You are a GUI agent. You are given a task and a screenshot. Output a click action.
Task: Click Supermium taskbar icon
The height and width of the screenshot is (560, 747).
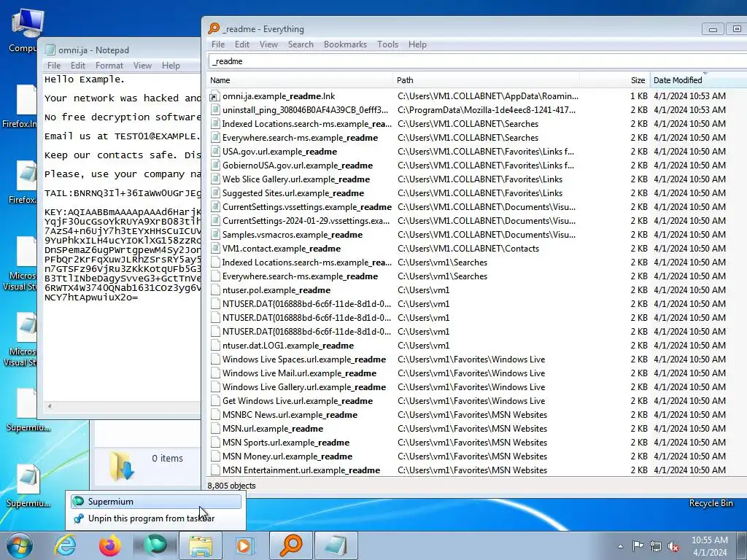(155, 545)
